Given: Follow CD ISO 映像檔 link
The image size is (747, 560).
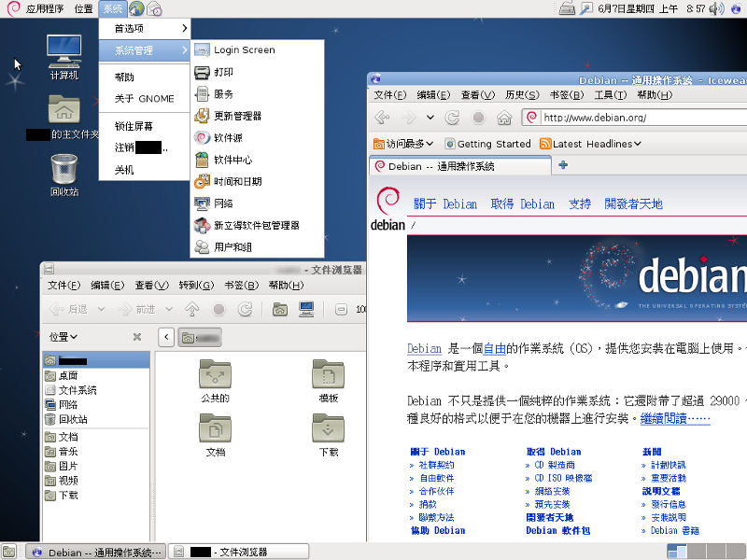Looking at the screenshot, I should (x=563, y=478).
